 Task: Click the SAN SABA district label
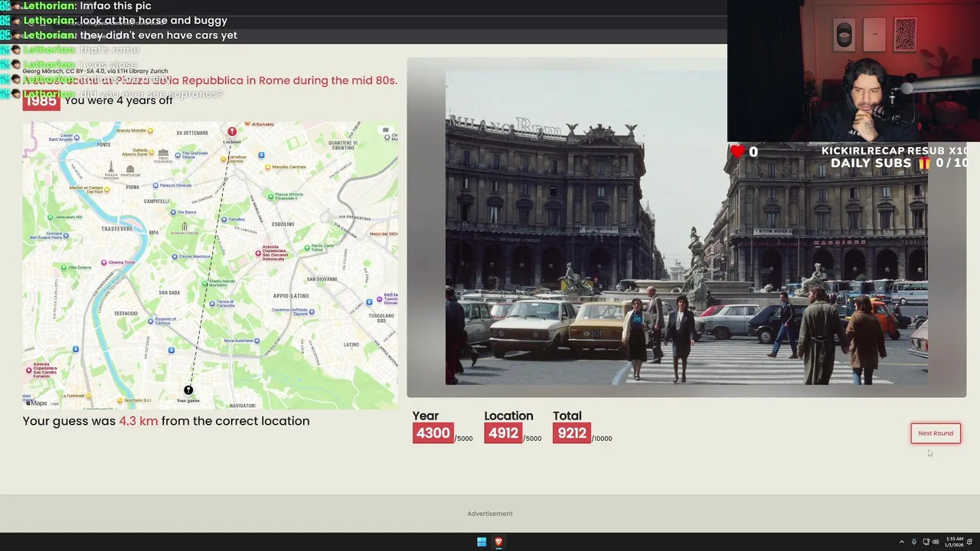169,292
